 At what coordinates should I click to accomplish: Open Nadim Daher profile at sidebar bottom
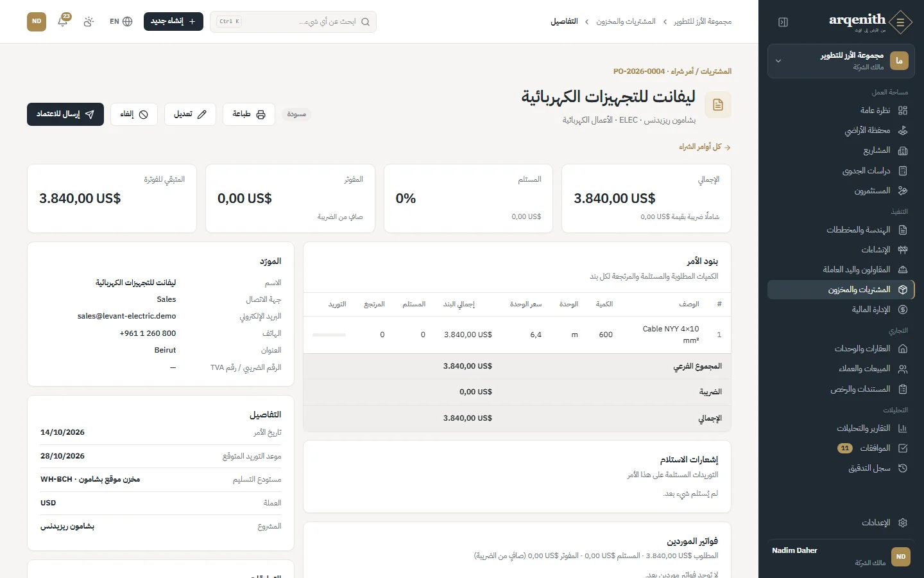coord(841,556)
